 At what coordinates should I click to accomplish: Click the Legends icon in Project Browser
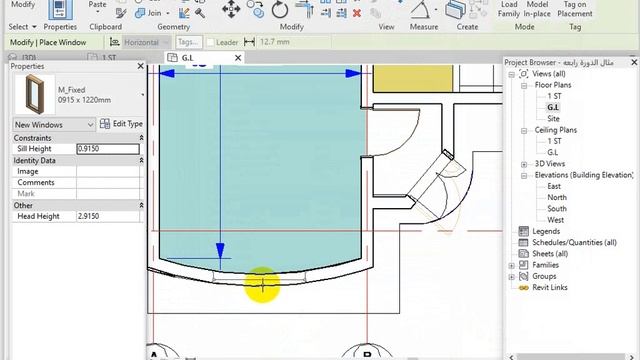pyautogui.click(x=523, y=231)
